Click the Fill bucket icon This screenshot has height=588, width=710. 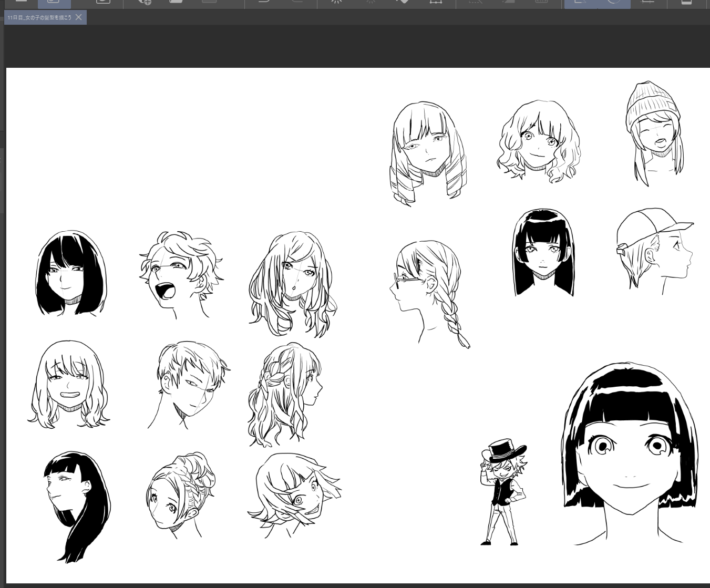click(x=403, y=2)
